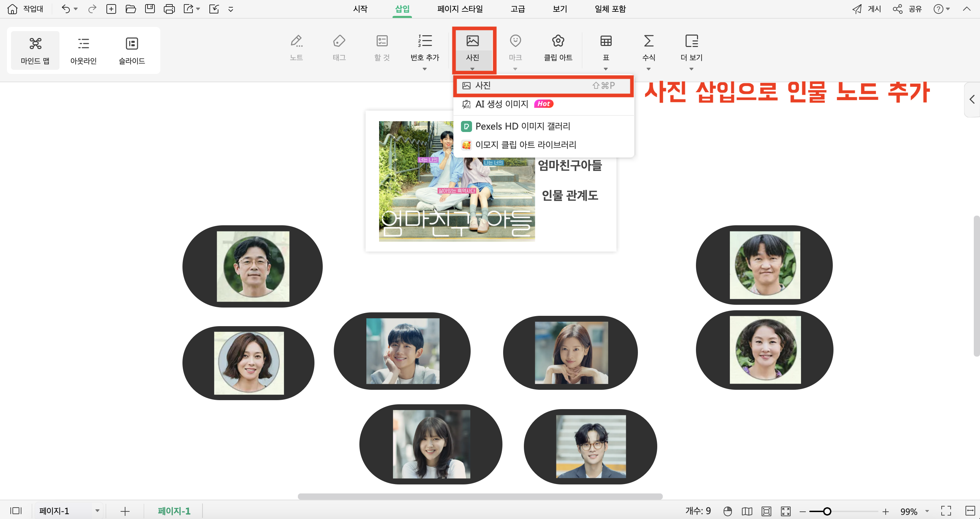Open the help menu icon

938,9
